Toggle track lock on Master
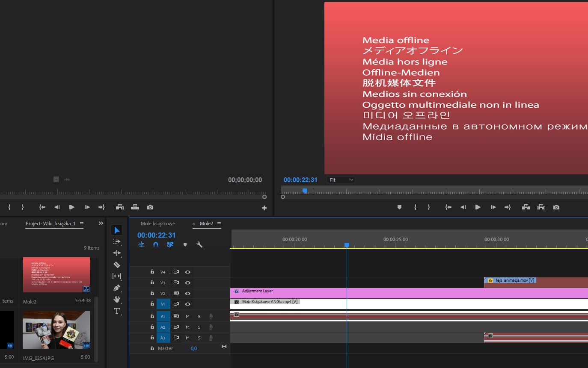 point(152,348)
